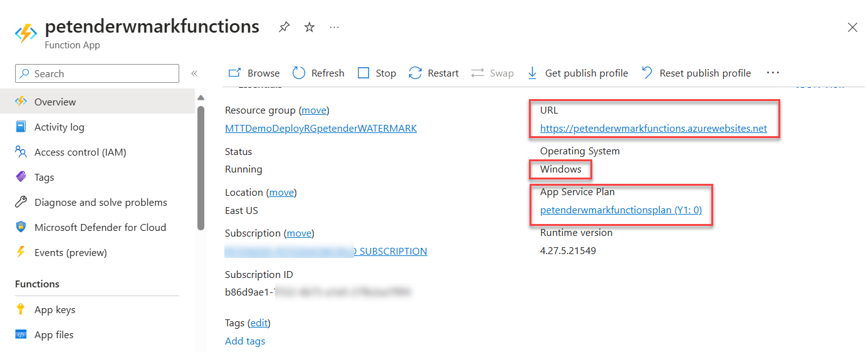Screen dimensions: 868x352
Task: Focus the sidebar Search box
Action: click(x=97, y=73)
